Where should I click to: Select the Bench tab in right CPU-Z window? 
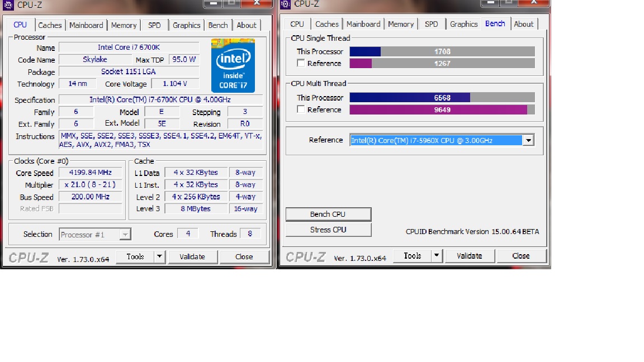point(495,23)
